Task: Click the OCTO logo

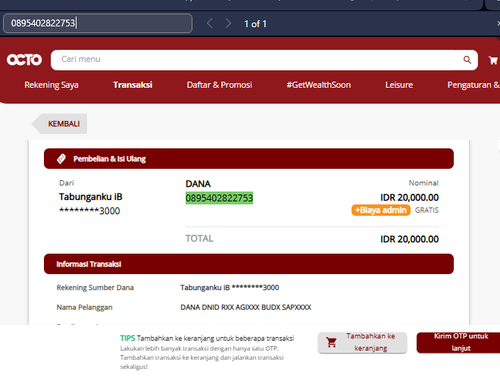Action: click(24, 60)
